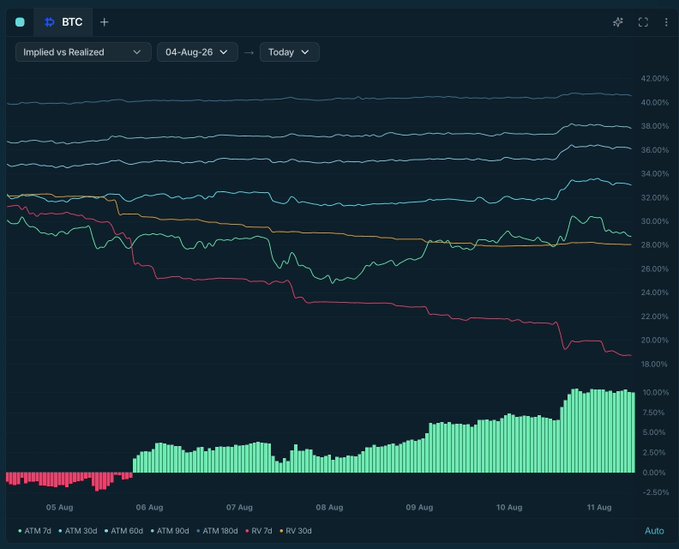Click the 10.00% spread axis label

tap(656, 392)
